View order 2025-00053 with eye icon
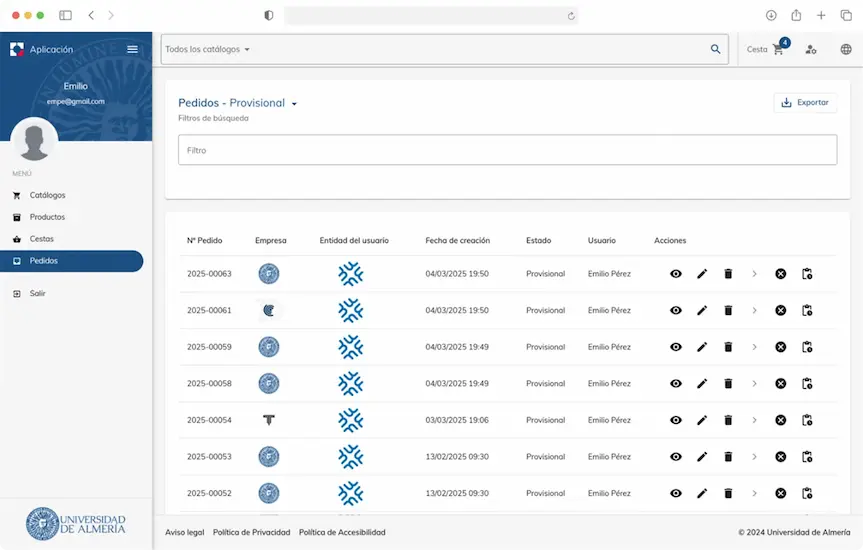The width and height of the screenshot is (863, 550). pos(675,457)
